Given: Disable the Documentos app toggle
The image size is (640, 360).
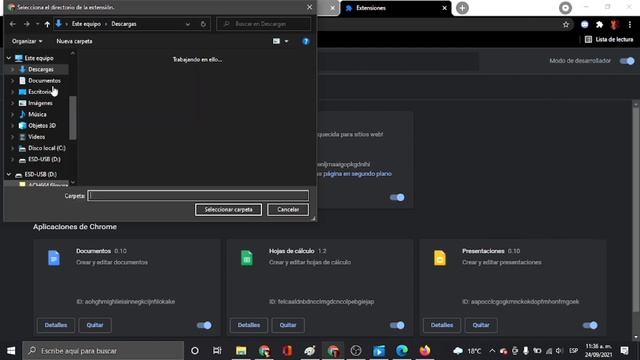Looking at the screenshot, I should (204, 325).
